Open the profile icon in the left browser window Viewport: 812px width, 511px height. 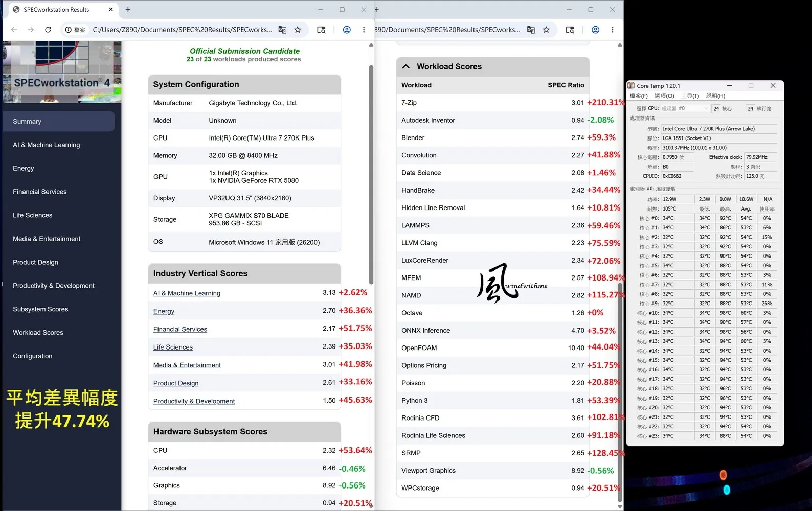pos(347,30)
